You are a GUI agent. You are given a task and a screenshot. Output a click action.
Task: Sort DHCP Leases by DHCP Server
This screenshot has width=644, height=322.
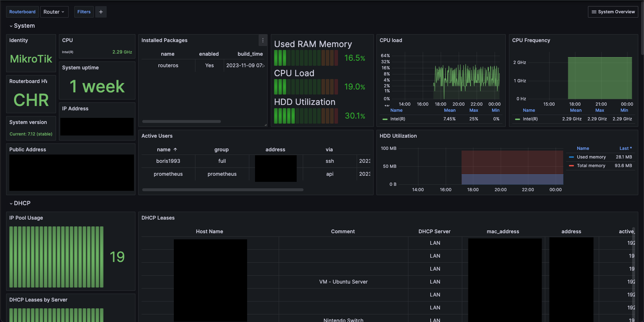pyautogui.click(x=435, y=231)
